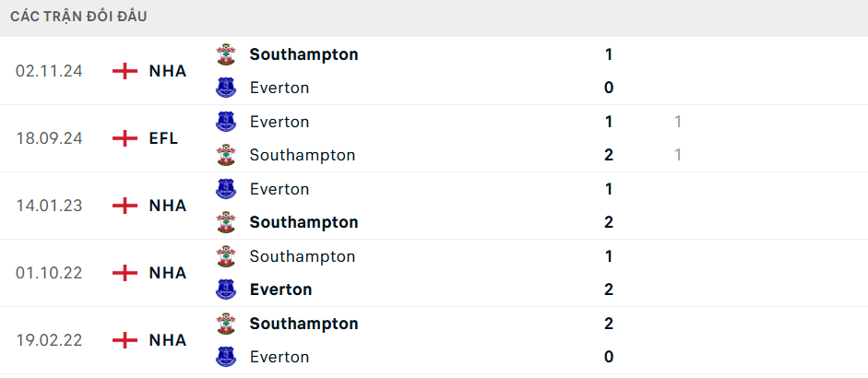Open bold Southampton name in 19.02.22 match
This screenshot has width=868, height=378.
(x=303, y=324)
